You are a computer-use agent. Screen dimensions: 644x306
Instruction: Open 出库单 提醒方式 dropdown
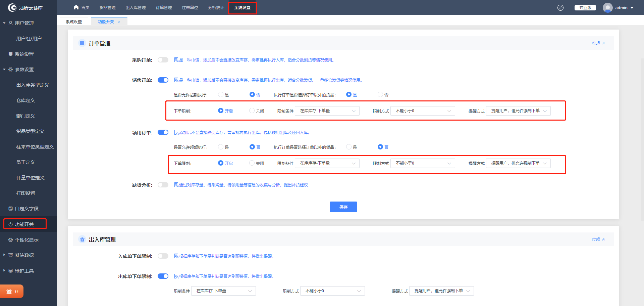coord(441,291)
